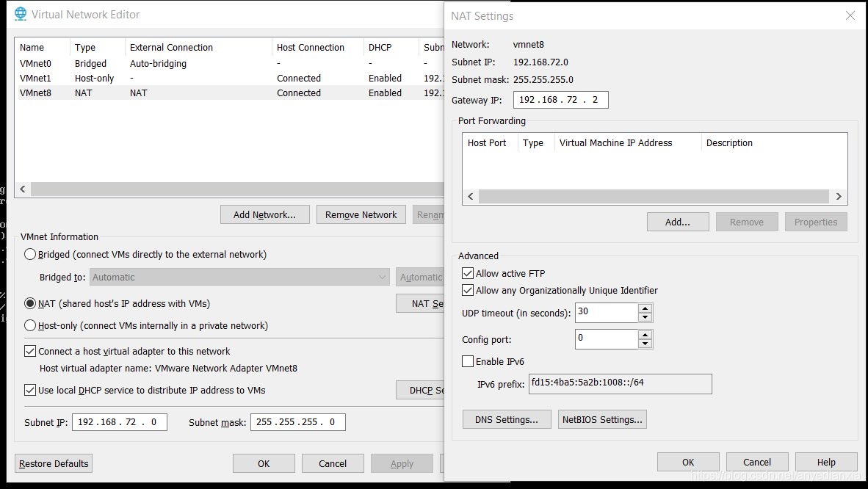Click the Remove Network button
868x489 pixels.
click(361, 215)
